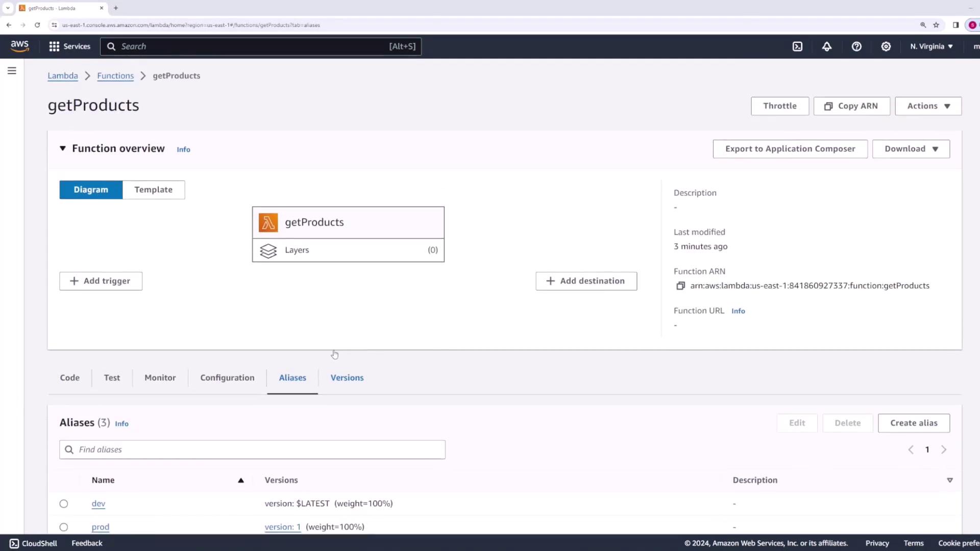980x551 pixels.
Task: Click the browser forward arrow
Action: 23,25
